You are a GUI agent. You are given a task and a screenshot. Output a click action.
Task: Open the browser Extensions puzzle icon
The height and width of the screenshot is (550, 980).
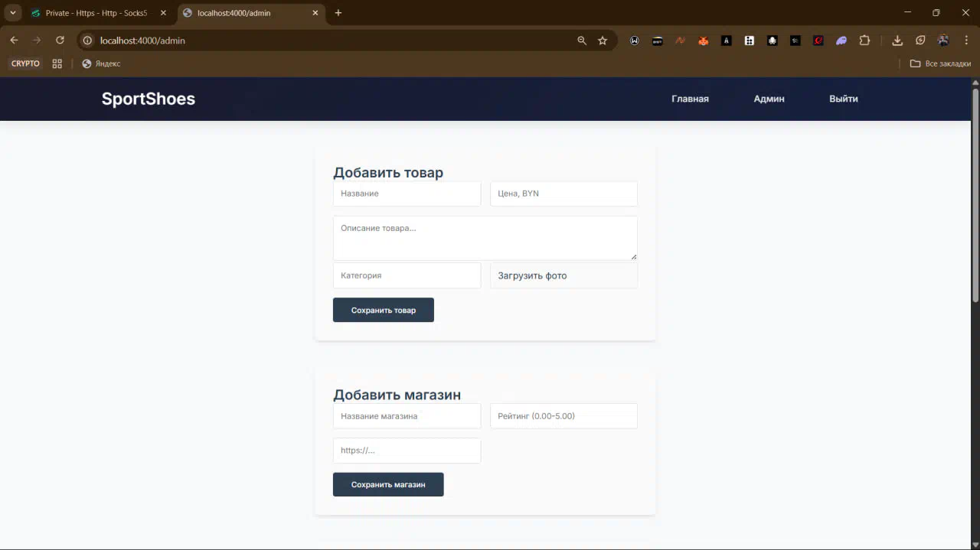(x=864, y=41)
